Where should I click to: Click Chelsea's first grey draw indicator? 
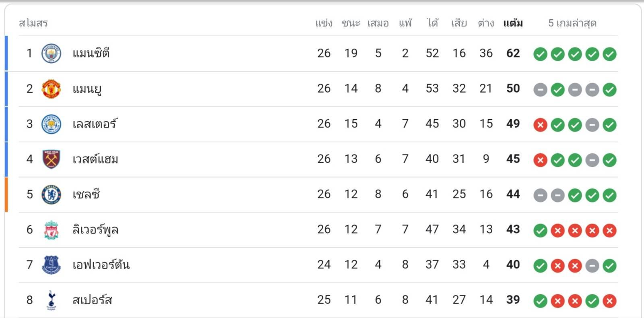[x=540, y=195]
